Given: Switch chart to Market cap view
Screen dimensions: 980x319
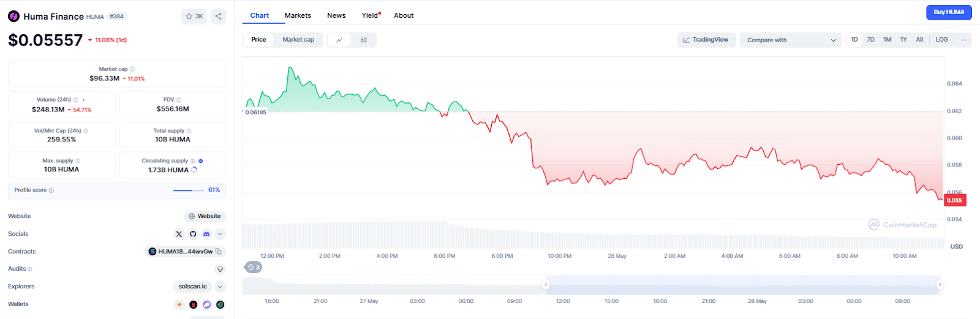Looking at the screenshot, I should coord(298,40).
